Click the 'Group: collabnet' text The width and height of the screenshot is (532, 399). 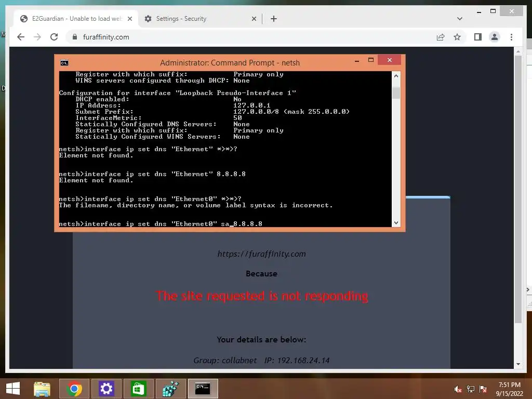(225, 361)
